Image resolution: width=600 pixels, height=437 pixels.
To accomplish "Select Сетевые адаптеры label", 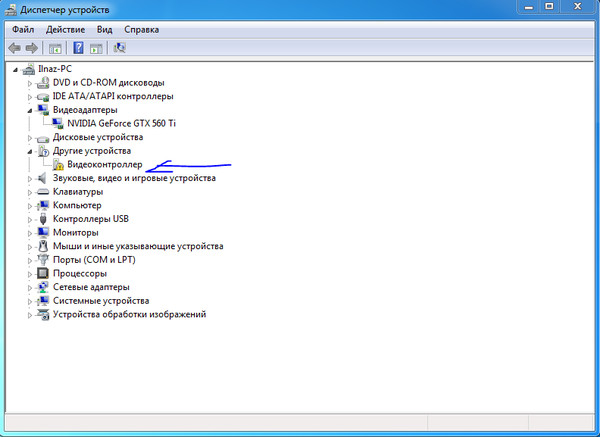I will point(91,287).
